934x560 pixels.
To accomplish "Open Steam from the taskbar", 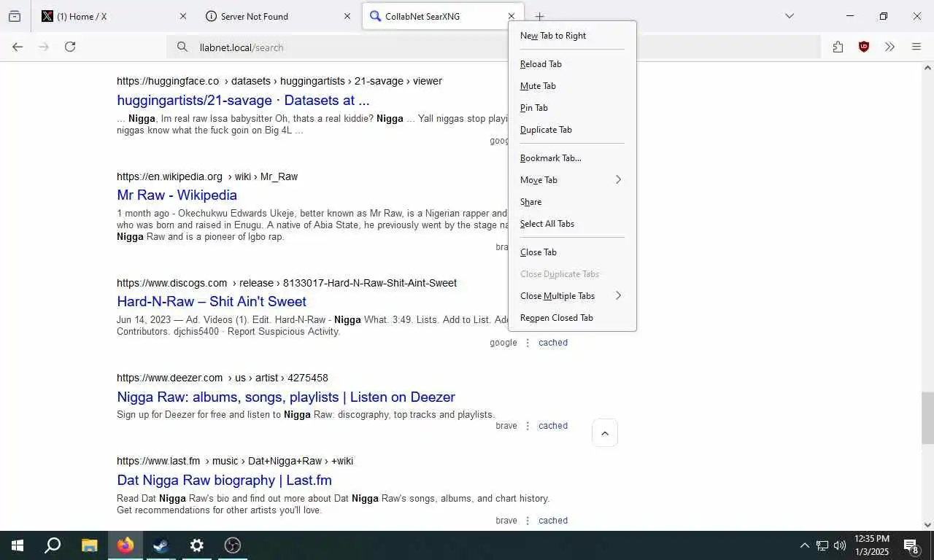I will click(x=161, y=545).
